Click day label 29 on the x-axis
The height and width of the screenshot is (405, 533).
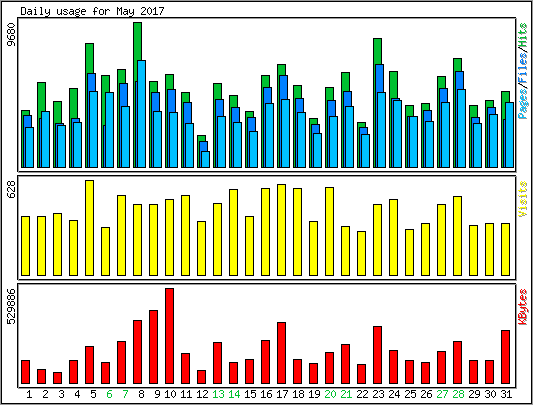(x=474, y=394)
